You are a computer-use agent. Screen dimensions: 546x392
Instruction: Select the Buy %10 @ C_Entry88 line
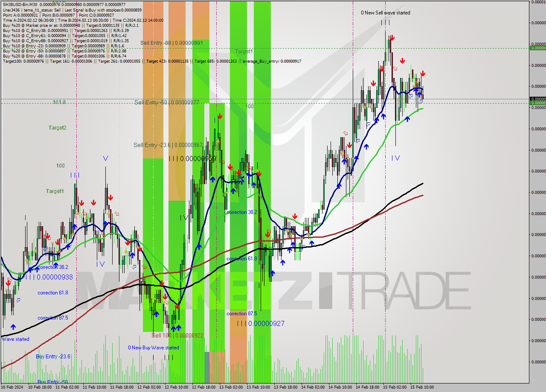[66, 40]
